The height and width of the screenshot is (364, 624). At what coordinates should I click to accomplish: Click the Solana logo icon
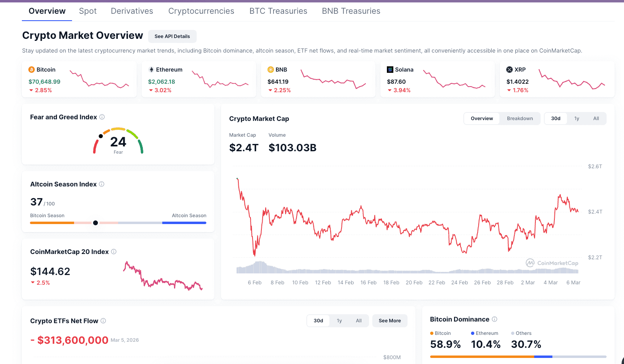pos(390,70)
